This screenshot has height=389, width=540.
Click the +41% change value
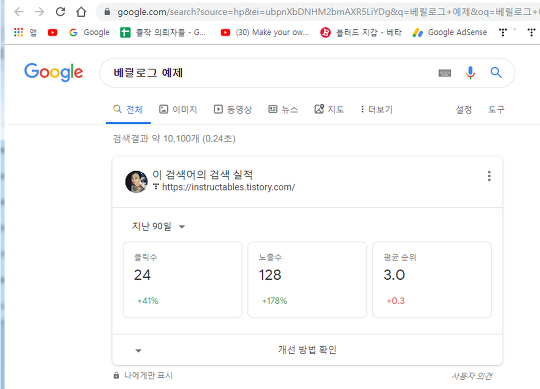point(148,301)
